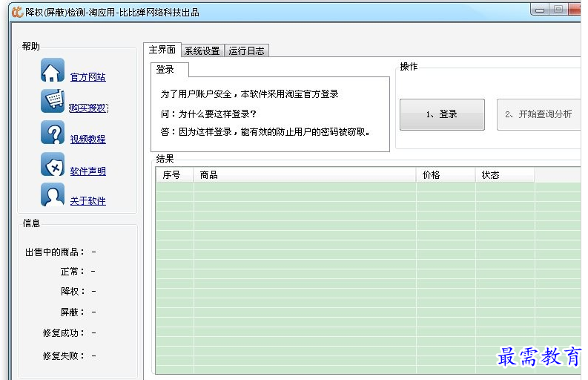Screen dimensions: 588x380
Task: Click the shield software statement icon
Action: click(x=53, y=164)
